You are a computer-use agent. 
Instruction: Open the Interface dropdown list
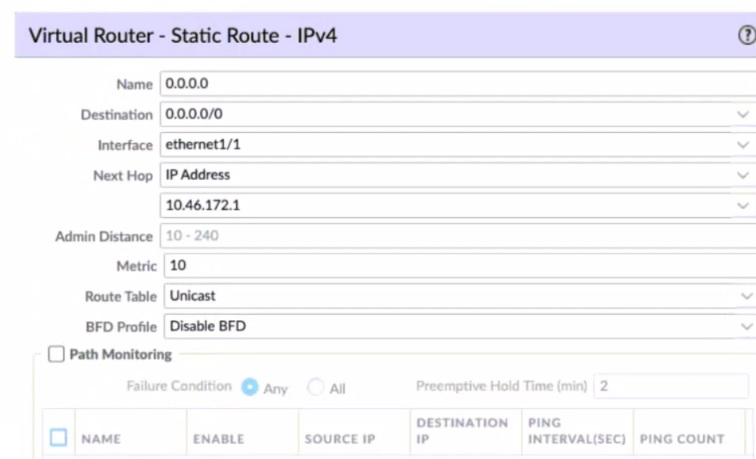coord(742,145)
